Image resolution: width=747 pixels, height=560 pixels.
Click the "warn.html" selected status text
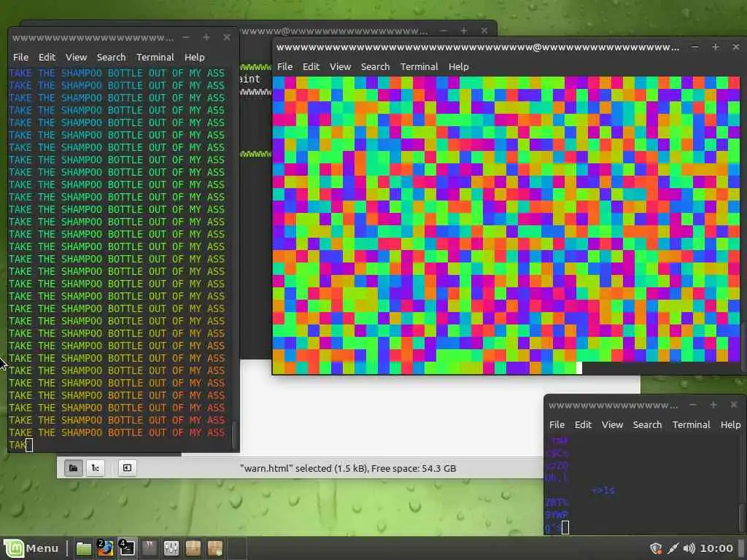click(x=348, y=469)
